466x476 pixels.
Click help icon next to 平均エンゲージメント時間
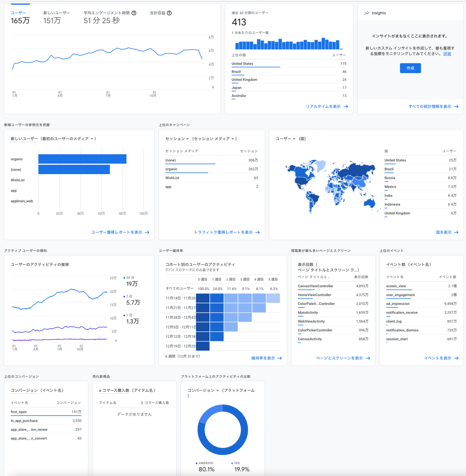tap(134, 13)
